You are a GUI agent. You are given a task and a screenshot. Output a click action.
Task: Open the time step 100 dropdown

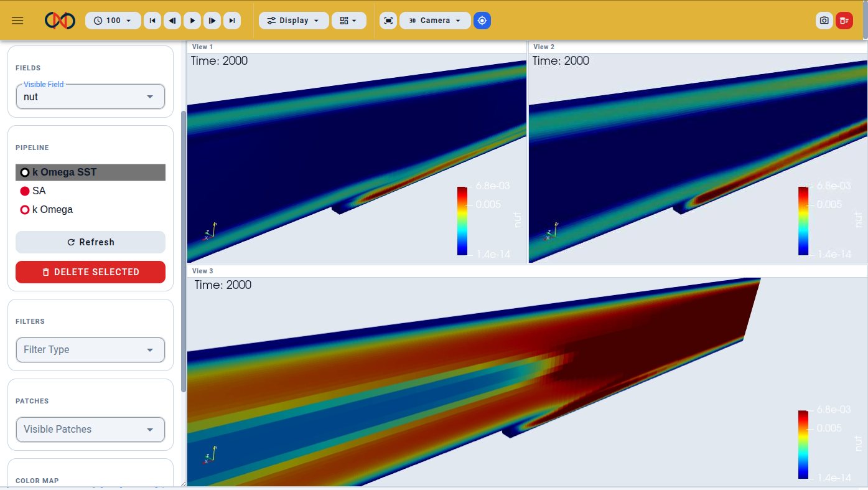pyautogui.click(x=113, y=21)
